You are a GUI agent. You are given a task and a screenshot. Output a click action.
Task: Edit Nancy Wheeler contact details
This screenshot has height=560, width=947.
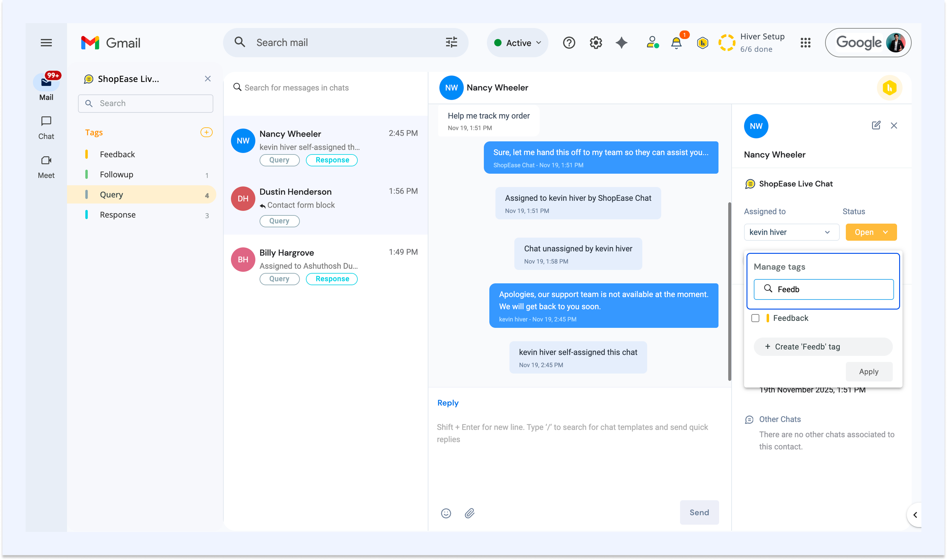coord(876,125)
